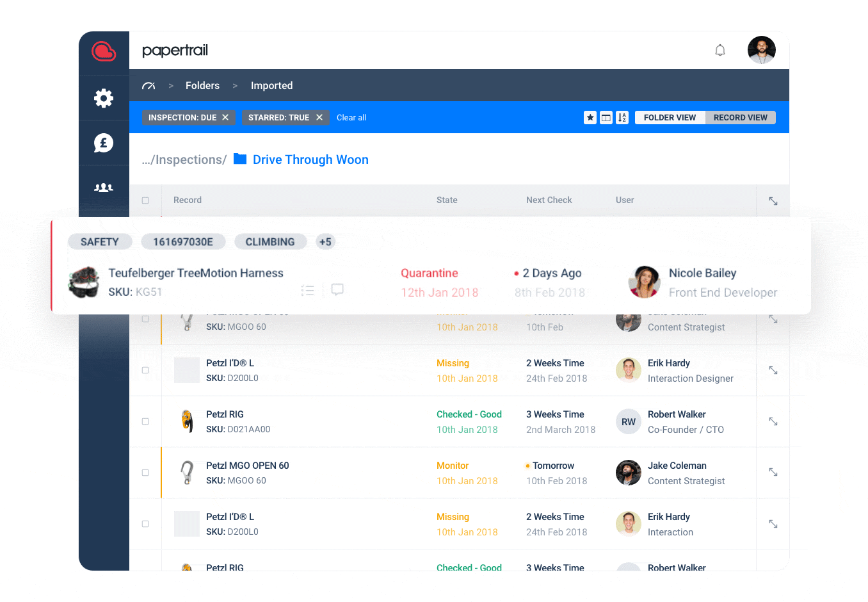This screenshot has height=602, width=868.
Task: Click Clear all filters
Action: click(351, 118)
